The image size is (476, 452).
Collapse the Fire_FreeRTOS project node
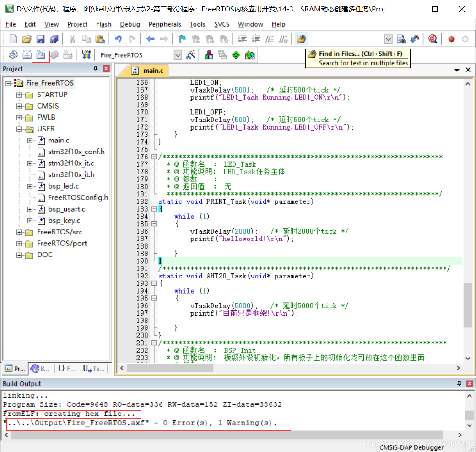[8, 83]
